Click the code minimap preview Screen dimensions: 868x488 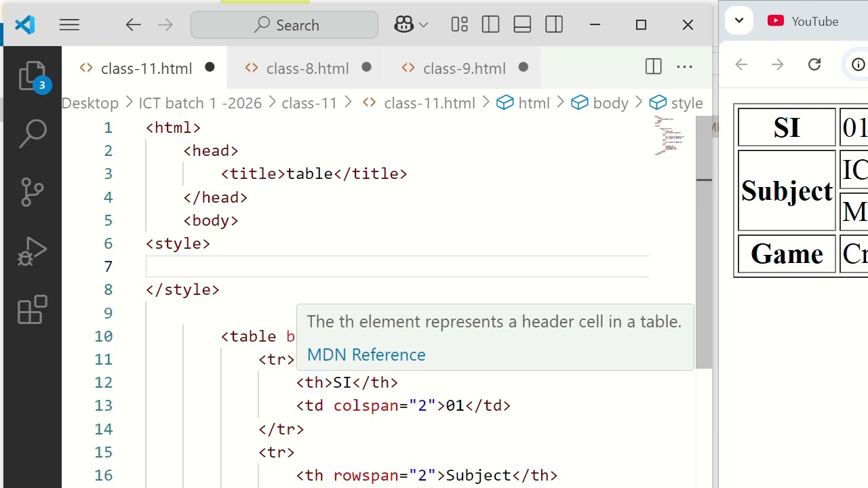(x=669, y=136)
